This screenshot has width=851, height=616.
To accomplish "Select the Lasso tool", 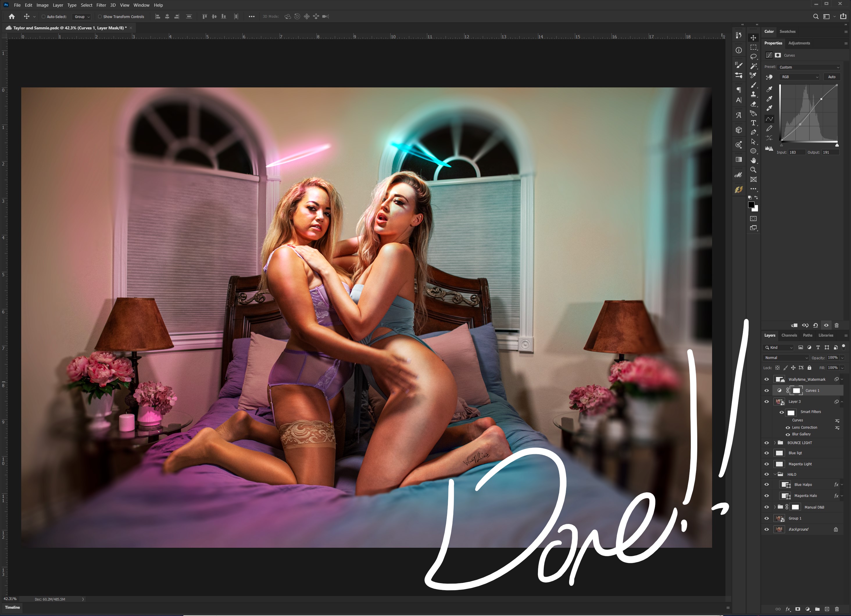I will [x=753, y=57].
